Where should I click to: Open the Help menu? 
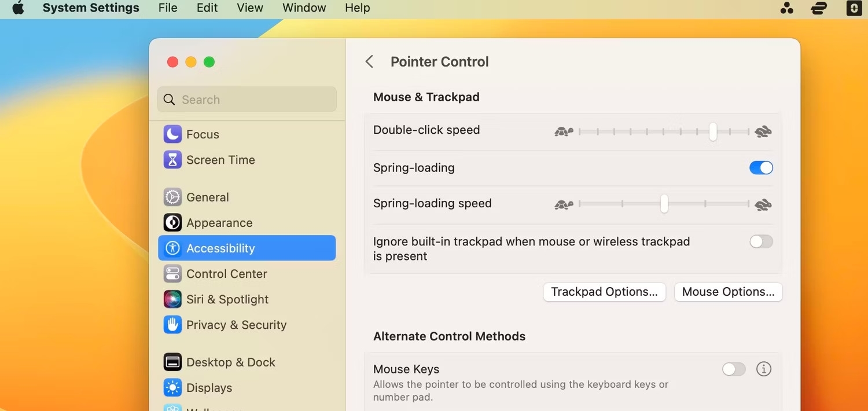[358, 8]
